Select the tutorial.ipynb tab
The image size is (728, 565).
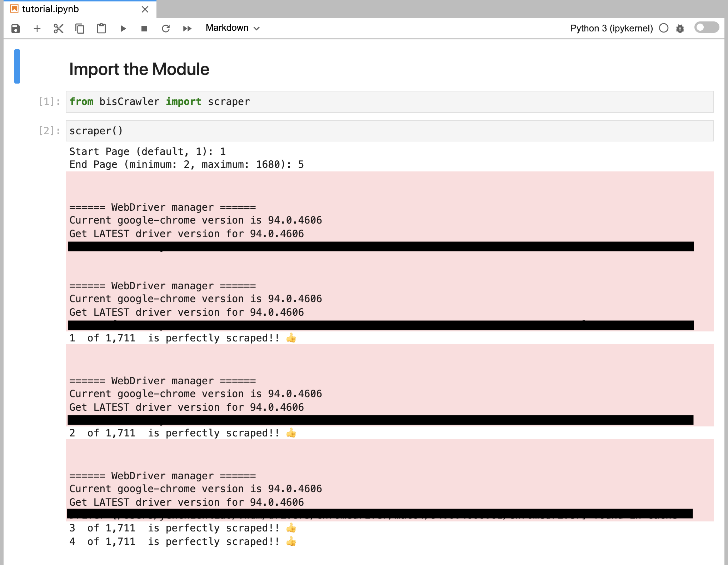coord(50,9)
